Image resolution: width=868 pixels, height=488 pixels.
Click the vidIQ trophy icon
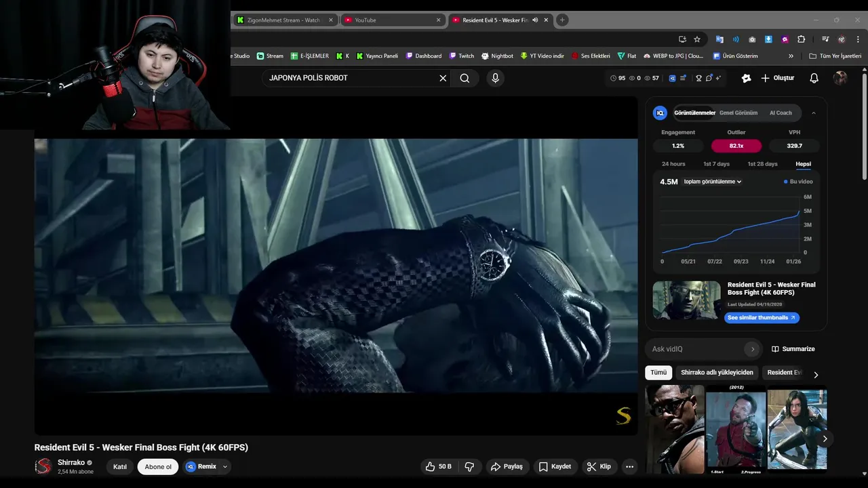click(698, 78)
